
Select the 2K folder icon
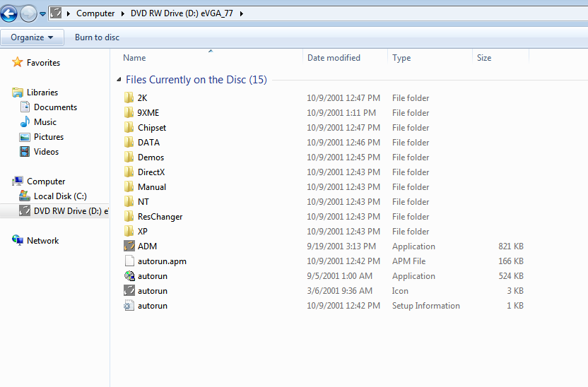coord(129,97)
